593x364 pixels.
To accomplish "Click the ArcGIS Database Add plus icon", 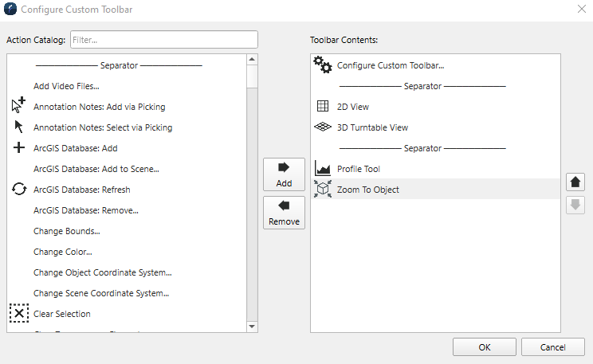I will coord(19,147).
